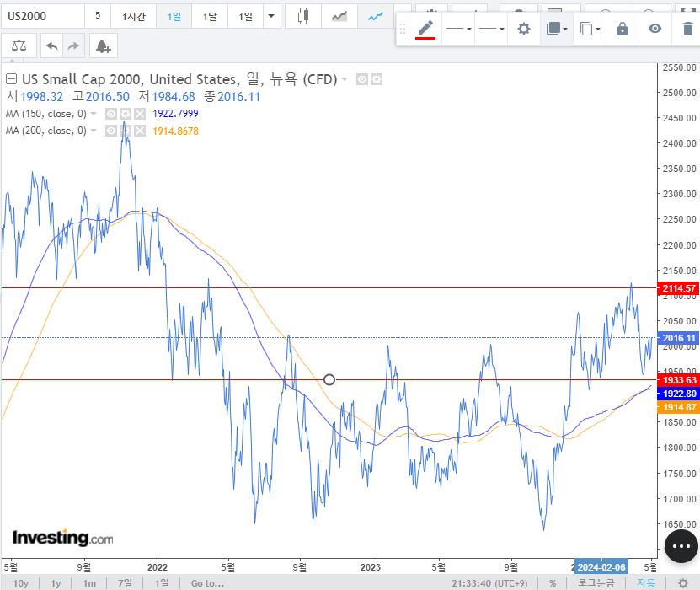Open first line style dropdown
Image resolution: width=700 pixels, height=590 pixels.
458,29
